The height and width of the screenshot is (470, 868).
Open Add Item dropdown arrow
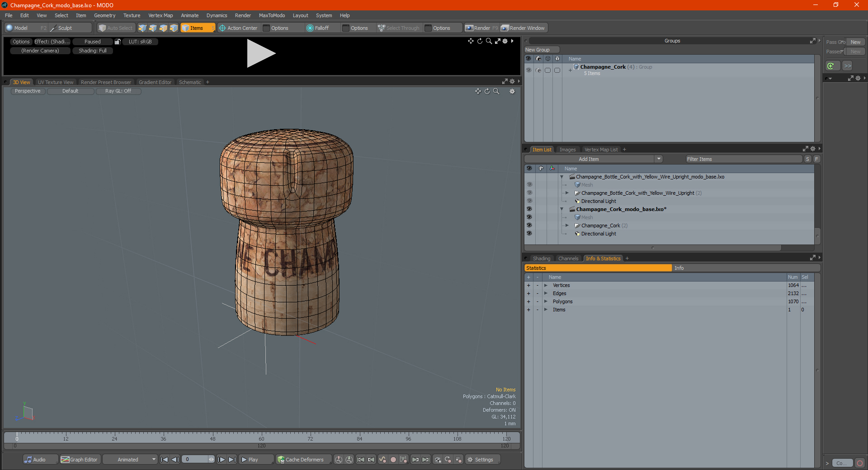click(659, 159)
